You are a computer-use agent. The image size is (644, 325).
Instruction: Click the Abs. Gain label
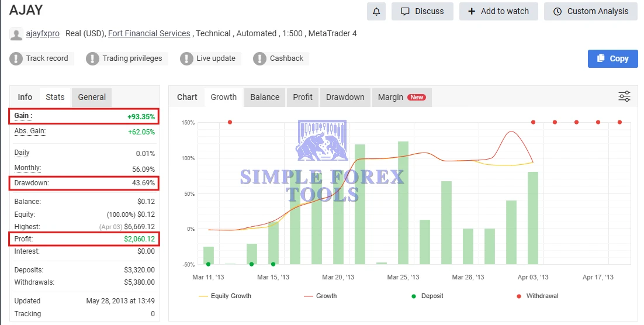tap(30, 131)
